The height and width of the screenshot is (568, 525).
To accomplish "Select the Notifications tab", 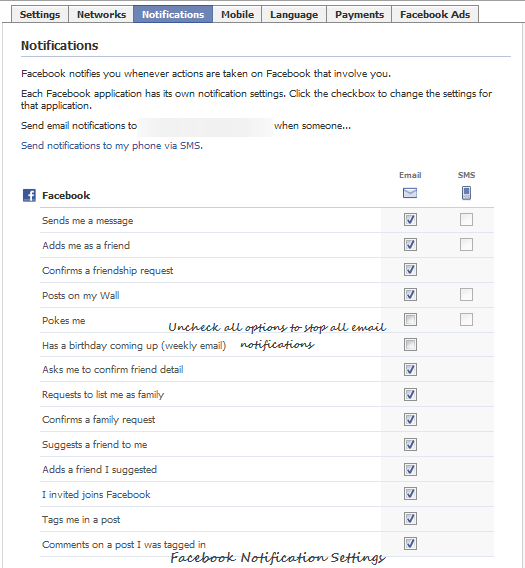I will pos(173,14).
